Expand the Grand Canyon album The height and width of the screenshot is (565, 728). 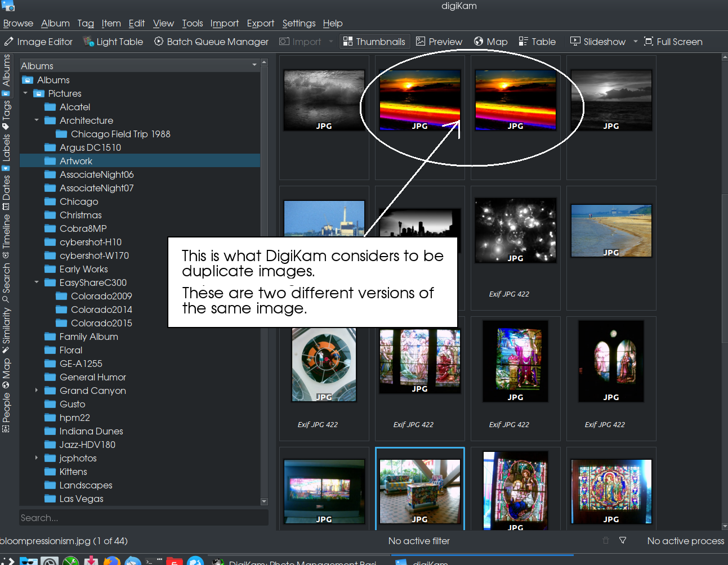[x=37, y=391]
